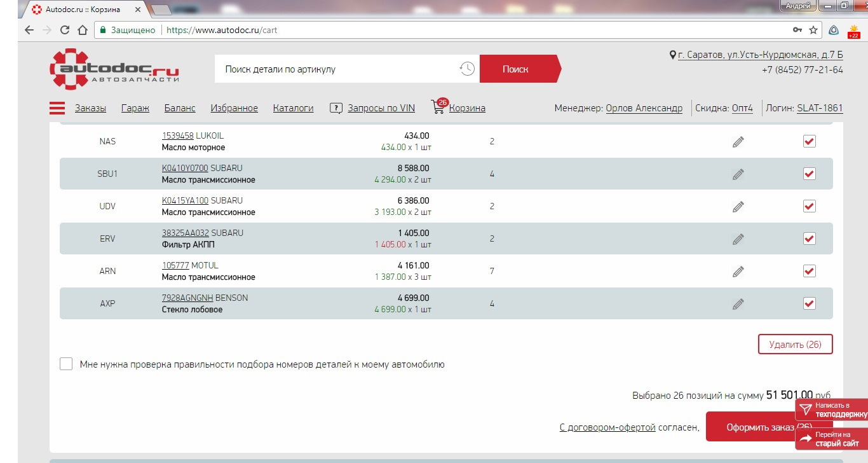
Task: Open part number 1539458 link
Action: click(178, 135)
